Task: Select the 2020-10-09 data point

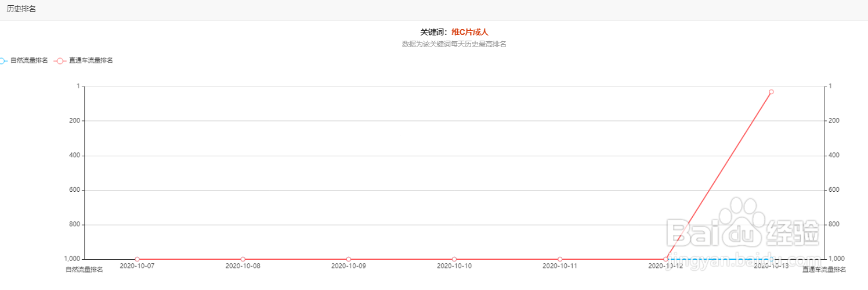Action: (349, 259)
